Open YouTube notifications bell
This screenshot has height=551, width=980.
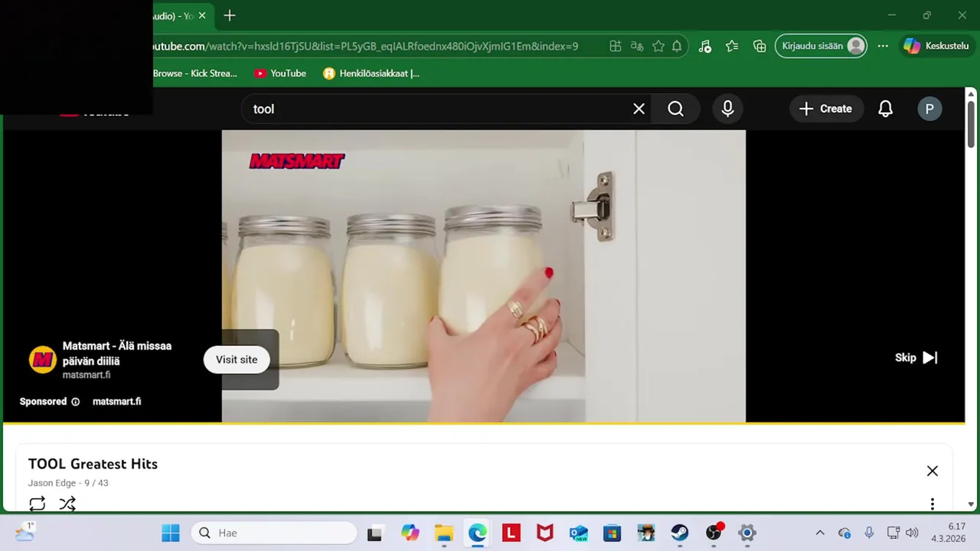(885, 109)
